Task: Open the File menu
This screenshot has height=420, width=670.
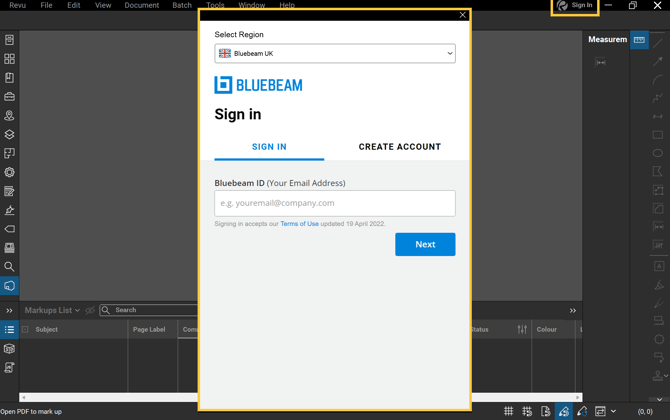Action: point(46,5)
